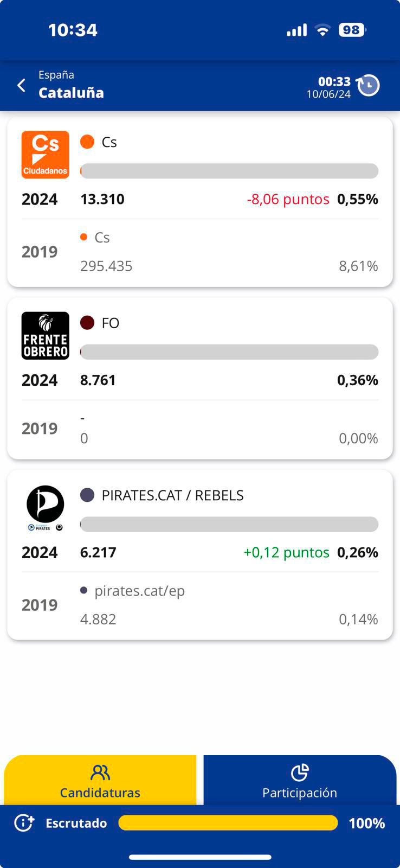Tap the Escrutado 100% progress bar

pos(228,823)
